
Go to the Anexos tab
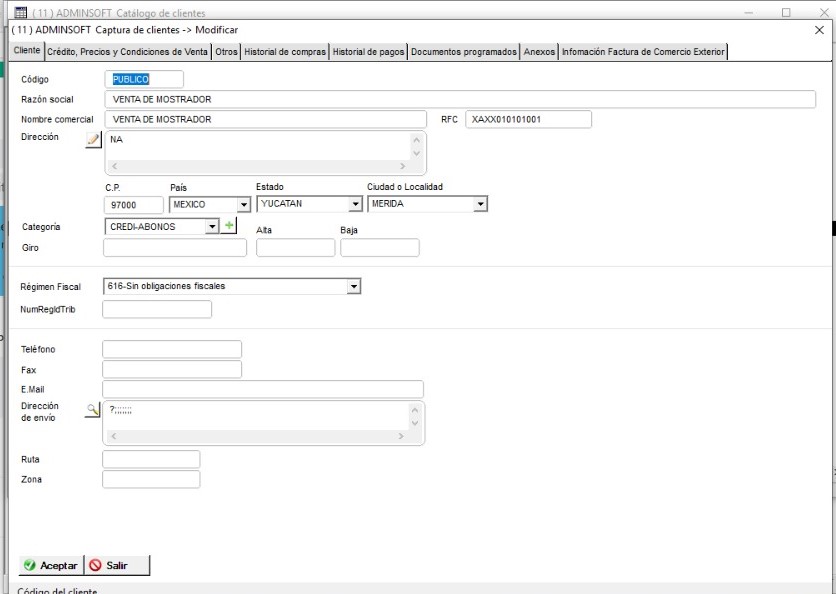[x=540, y=52]
